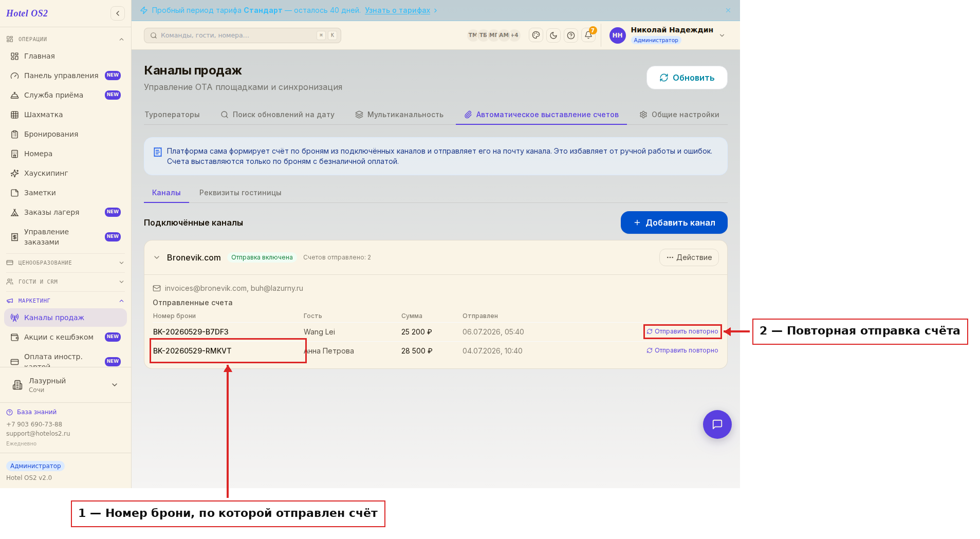The width and height of the screenshot is (980, 539).
Task: Open the Действие menu for Bronevik.com
Action: (689, 257)
